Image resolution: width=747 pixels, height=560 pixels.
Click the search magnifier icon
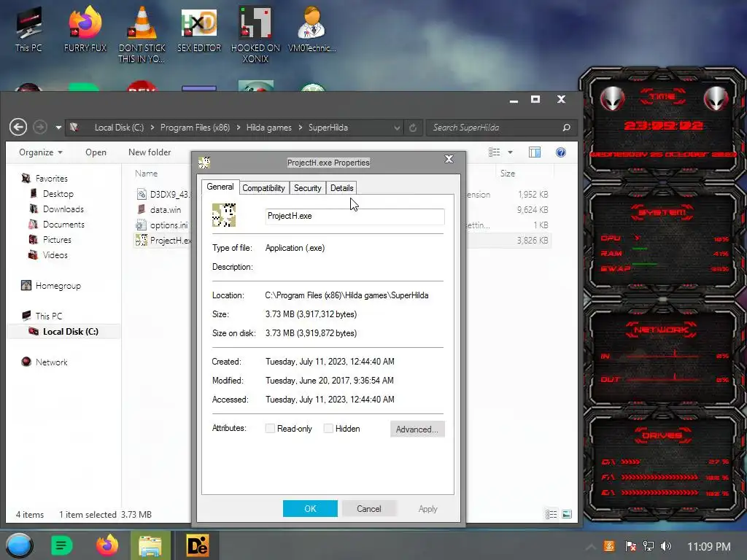tap(566, 128)
